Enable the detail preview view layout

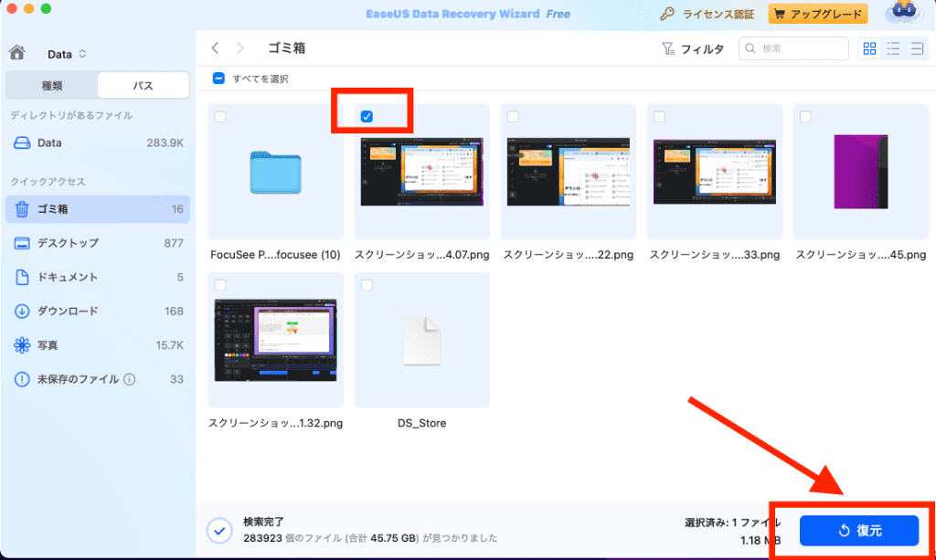[918, 48]
